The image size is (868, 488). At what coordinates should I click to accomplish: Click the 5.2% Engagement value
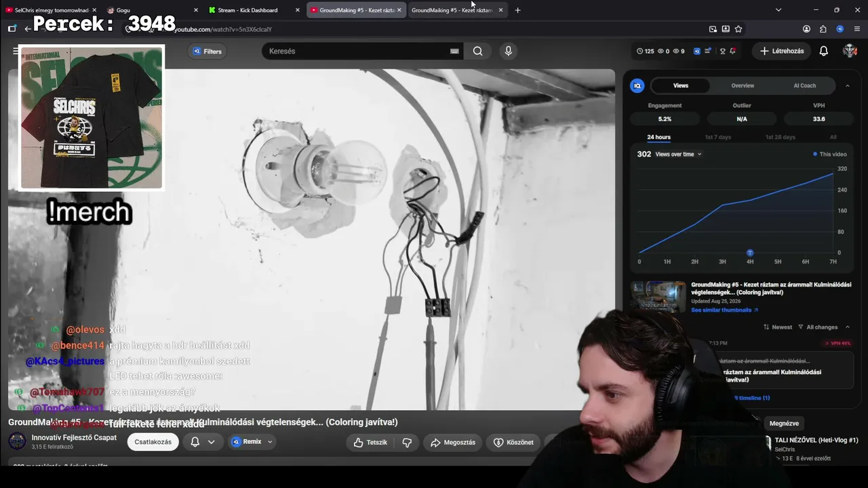click(665, 119)
